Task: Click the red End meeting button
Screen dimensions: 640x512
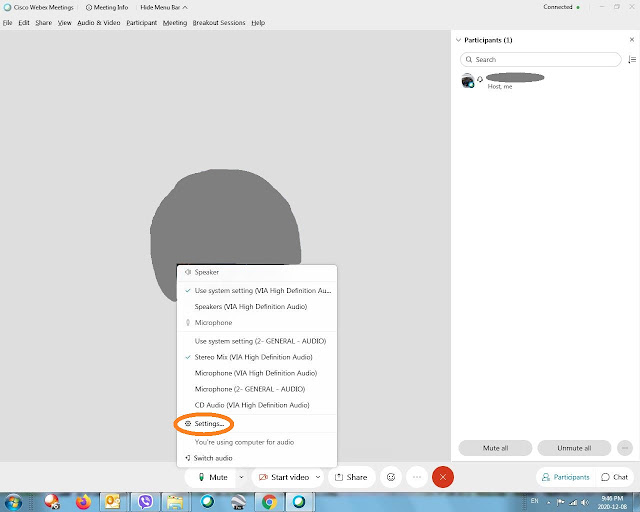Action: click(x=443, y=477)
